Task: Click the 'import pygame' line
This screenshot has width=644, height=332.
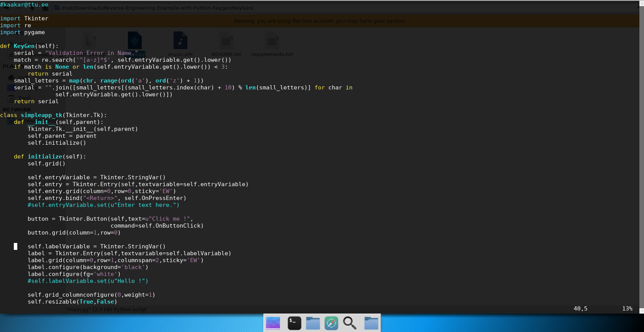Action: pyautogui.click(x=22, y=32)
